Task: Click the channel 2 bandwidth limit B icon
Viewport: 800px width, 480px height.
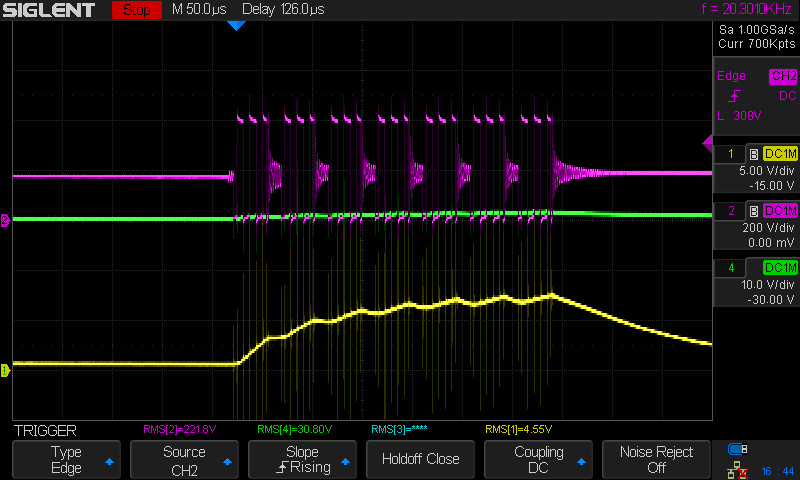Action: coord(754,211)
